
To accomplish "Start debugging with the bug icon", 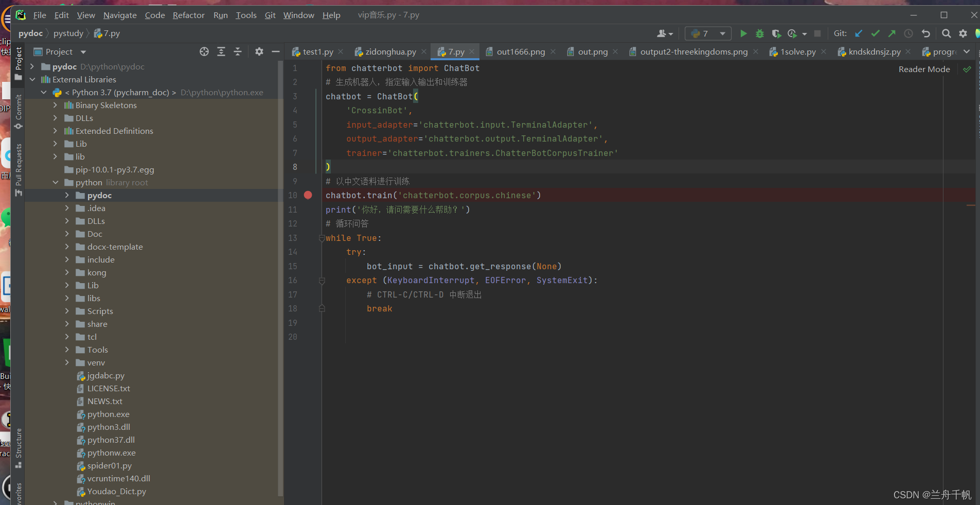I will tap(759, 33).
